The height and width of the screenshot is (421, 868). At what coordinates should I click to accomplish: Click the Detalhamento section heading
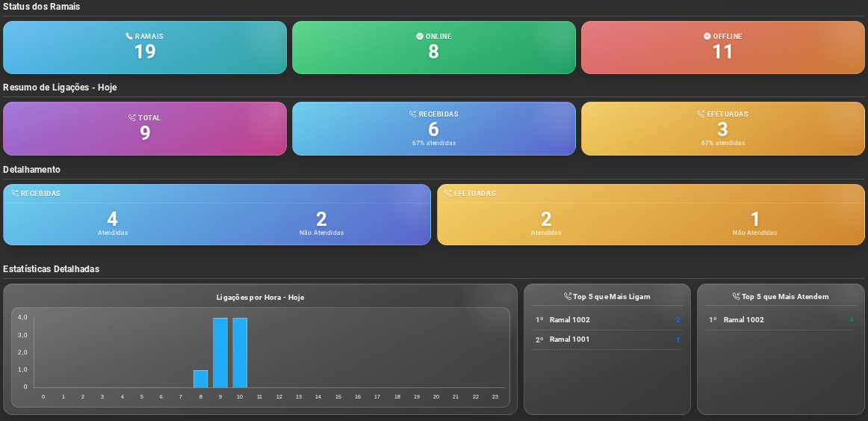point(31,170)
